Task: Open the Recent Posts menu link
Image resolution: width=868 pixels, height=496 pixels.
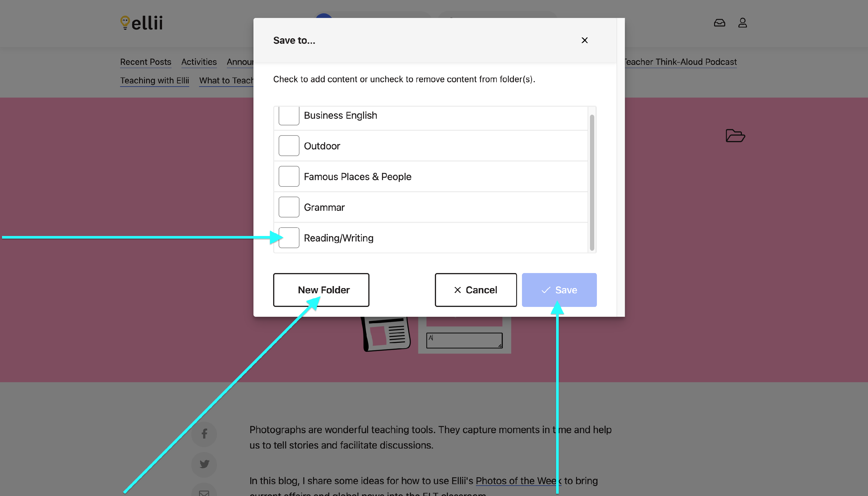Action: (145, 62)
